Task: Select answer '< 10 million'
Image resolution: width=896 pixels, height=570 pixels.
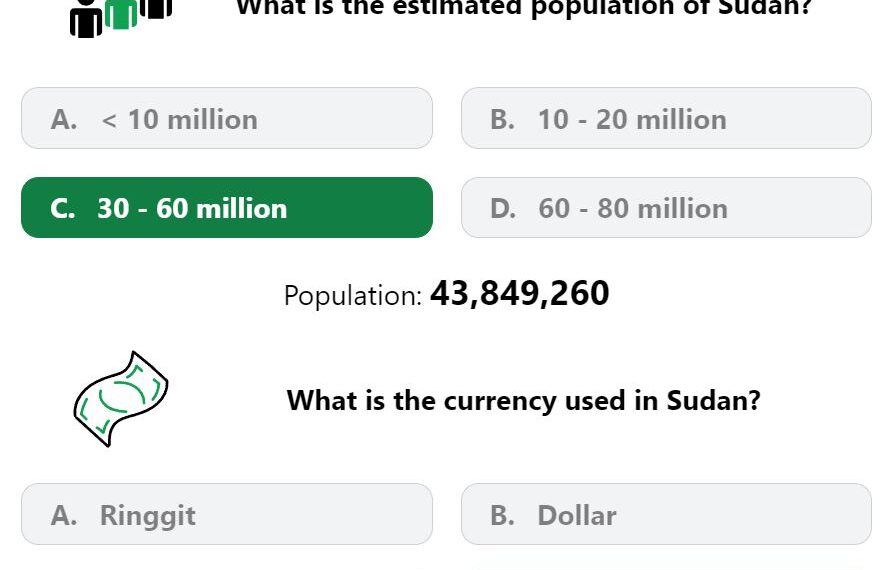Action: [227, 118]
